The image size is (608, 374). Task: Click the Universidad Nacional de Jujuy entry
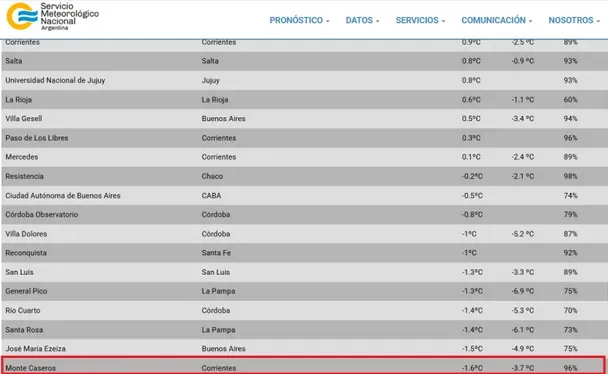(x=55, y=80)
